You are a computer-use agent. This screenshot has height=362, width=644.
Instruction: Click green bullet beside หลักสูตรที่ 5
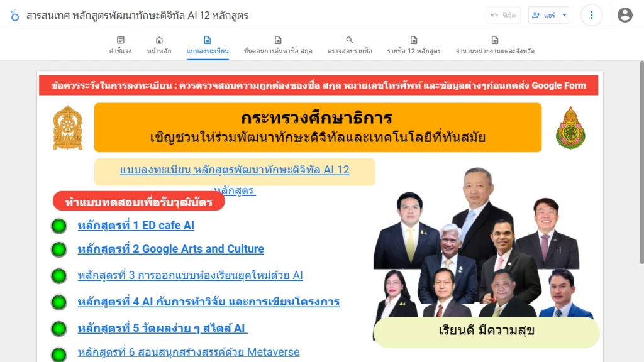[58, 328]
